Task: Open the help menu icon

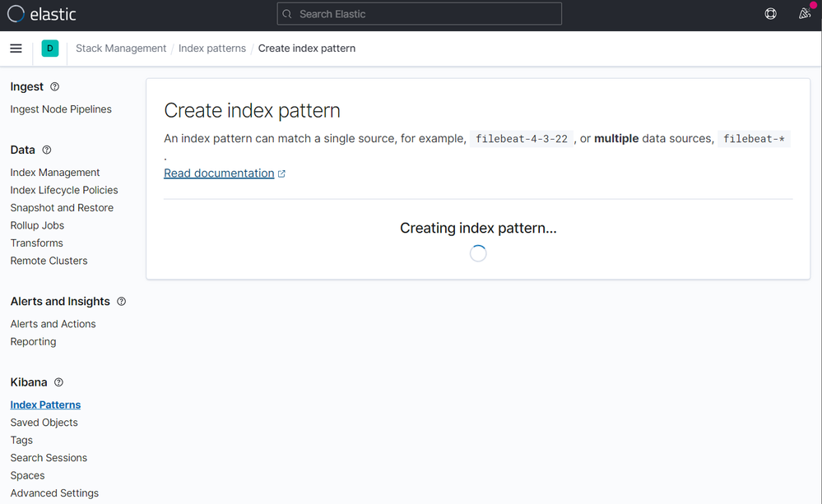Action: [x=770, y=14]
